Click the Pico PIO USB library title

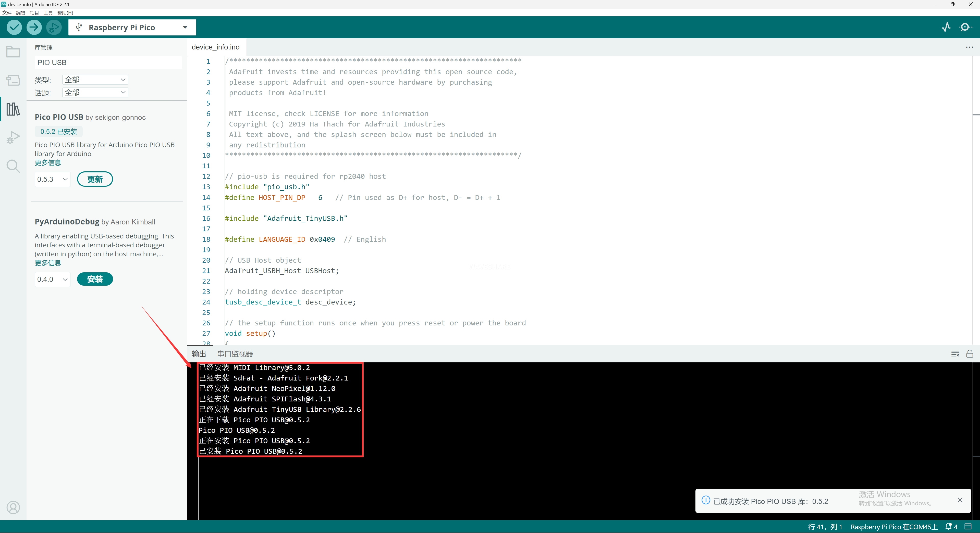coord(59,117)
